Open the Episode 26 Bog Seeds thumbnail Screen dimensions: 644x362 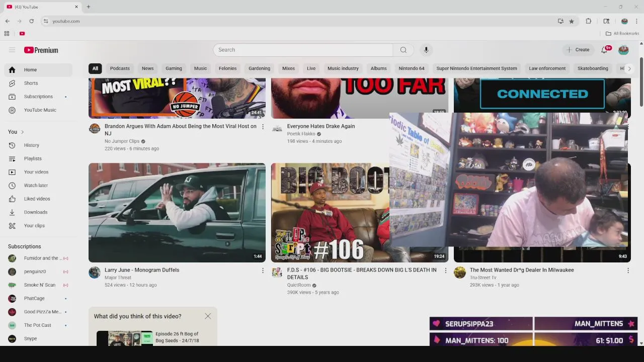(x=124, y=338)
